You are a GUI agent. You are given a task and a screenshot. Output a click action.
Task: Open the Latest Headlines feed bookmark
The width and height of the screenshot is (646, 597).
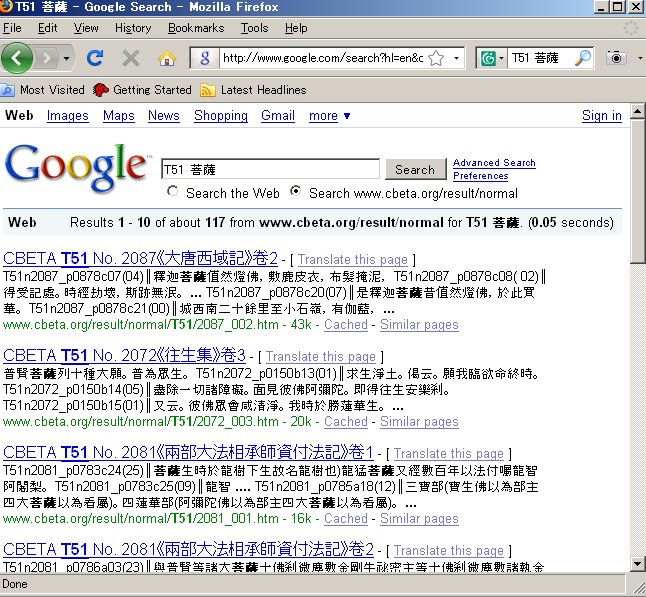point(253,90)
